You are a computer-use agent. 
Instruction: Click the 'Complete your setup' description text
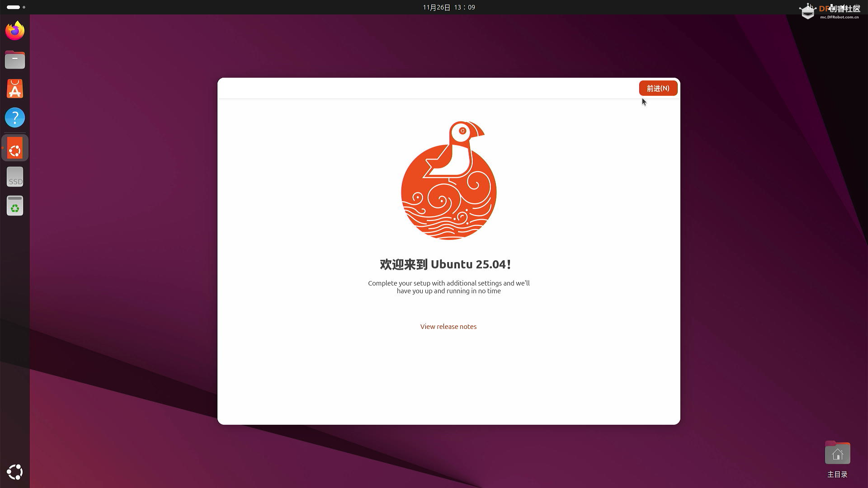coord(448,287)
